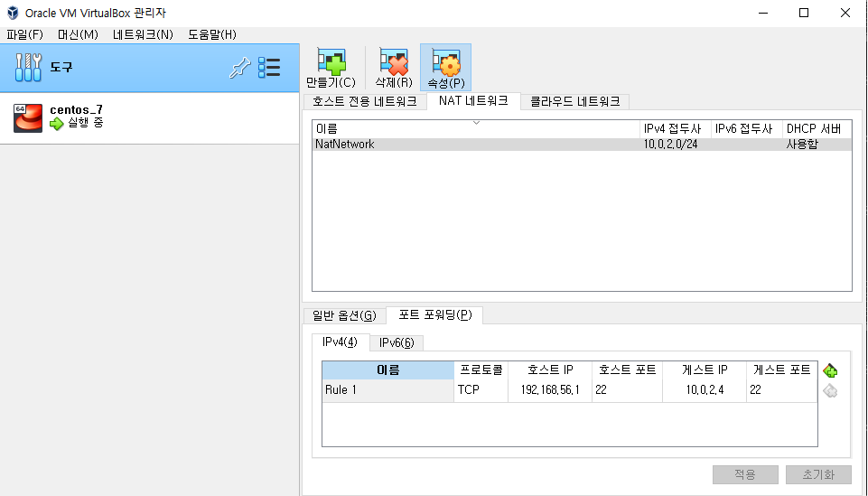
Task: Maximize the VirtualBox Manager window
Action: click(x=804, y=13)
